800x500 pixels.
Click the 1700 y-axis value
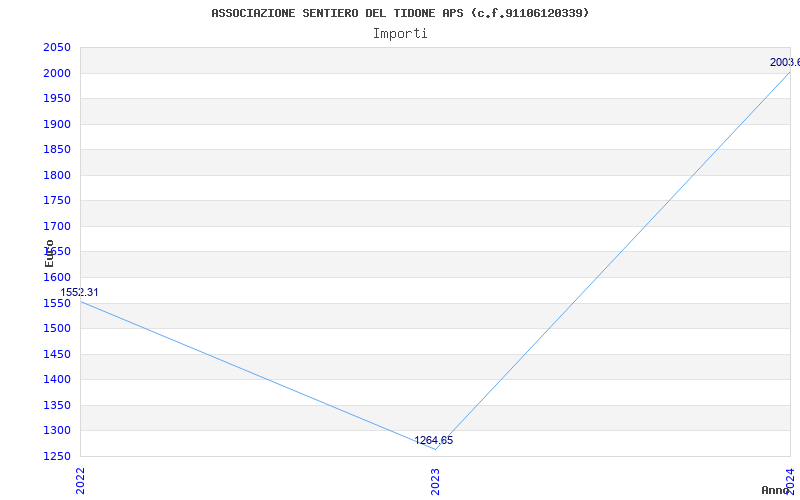[57, 226]
